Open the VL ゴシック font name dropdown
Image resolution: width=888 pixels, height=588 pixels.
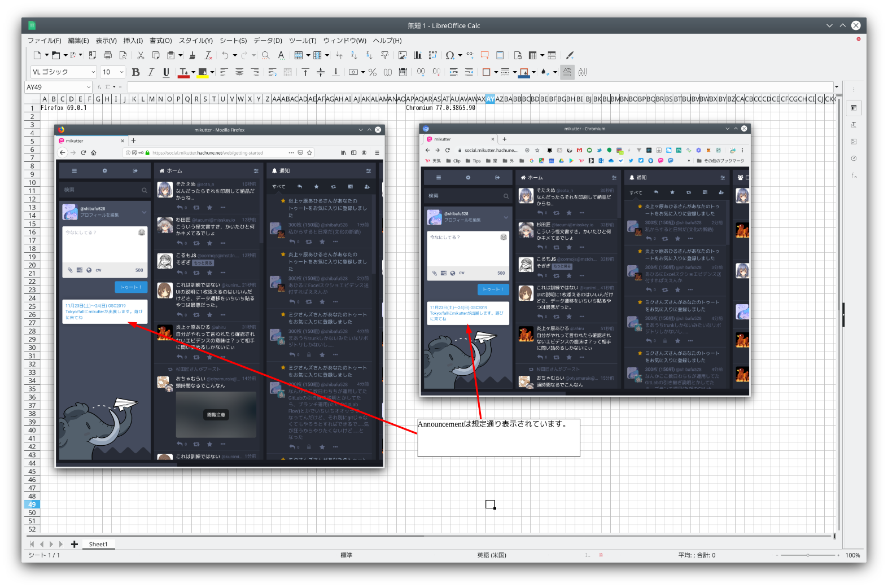(93, 72)
